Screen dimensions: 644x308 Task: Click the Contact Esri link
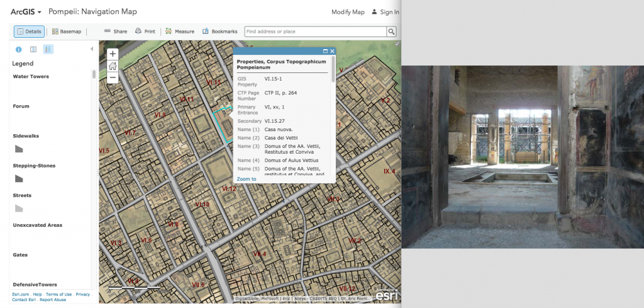(x=24, y=300)
